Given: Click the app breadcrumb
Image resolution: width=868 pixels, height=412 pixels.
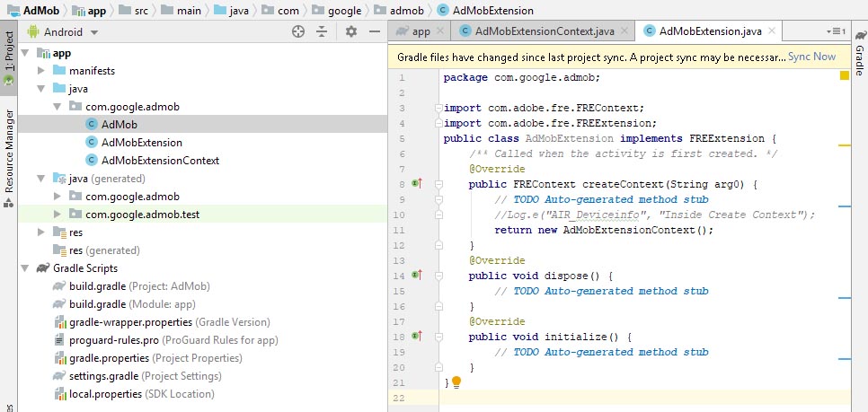Looking at the screenshot, I should [90, 11].
